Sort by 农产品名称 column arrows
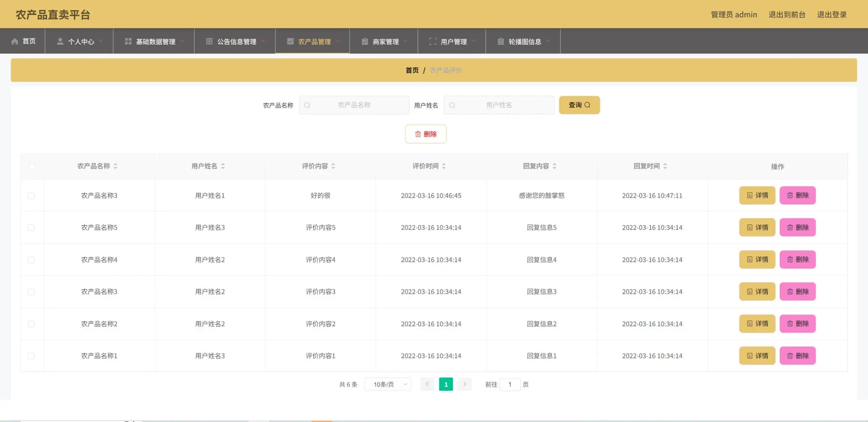 tap(115, 166)
